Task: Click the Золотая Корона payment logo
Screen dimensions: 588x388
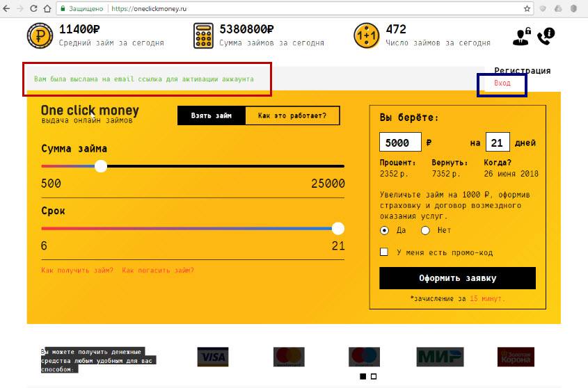Action: point(516,357)
